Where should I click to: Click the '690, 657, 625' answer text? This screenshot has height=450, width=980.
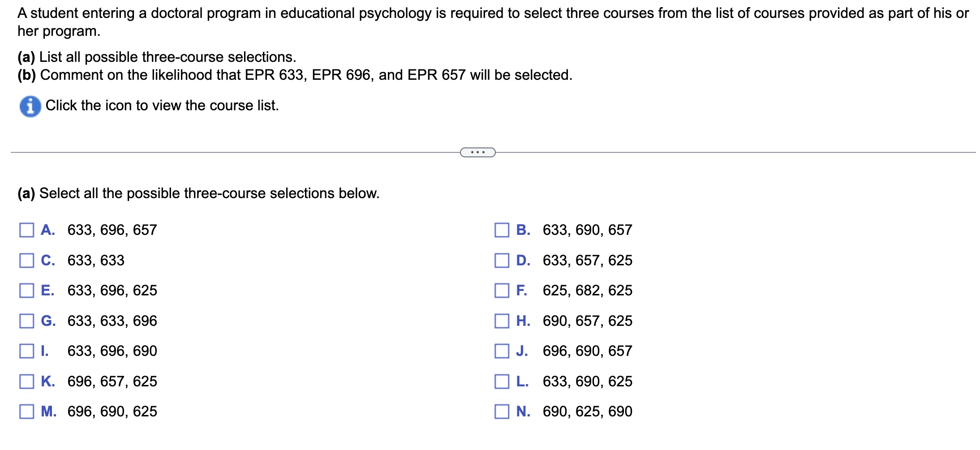click(587, 321)
